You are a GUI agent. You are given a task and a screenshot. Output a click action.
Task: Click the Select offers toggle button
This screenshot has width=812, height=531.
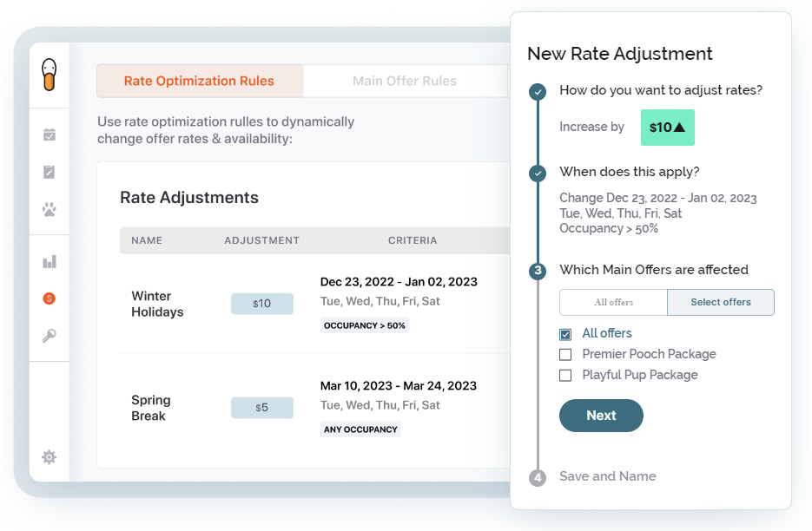[x=721, y=302]
